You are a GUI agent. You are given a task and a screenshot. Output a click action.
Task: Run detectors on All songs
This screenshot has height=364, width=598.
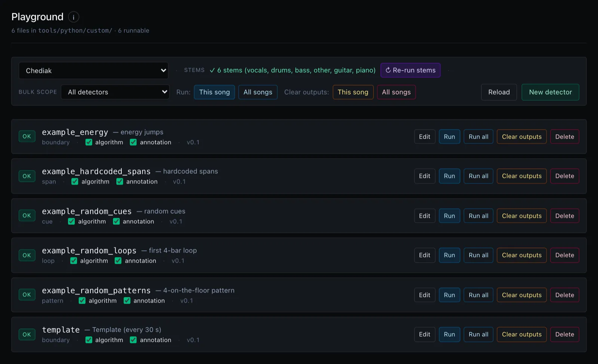tap(258, 92)
